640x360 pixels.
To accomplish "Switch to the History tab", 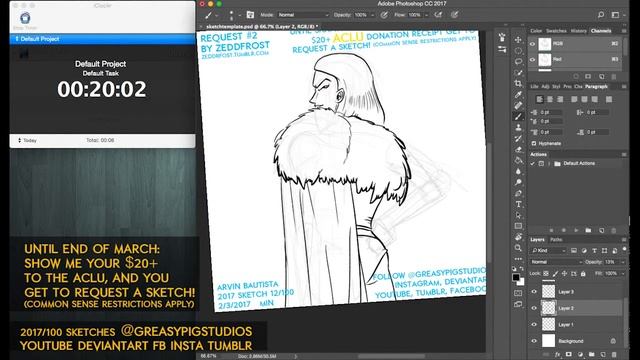I will [x=578, y=31].
